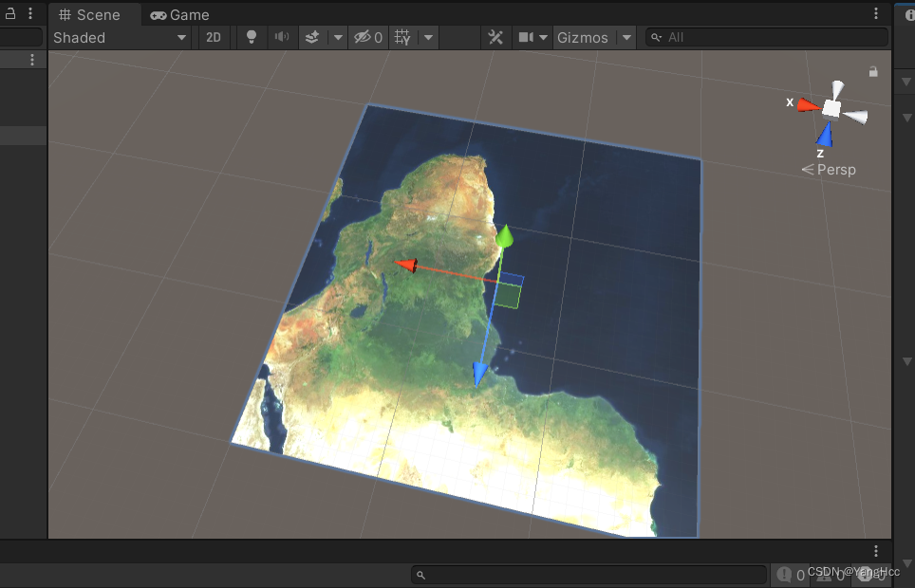The height and width of the screenshot is (588, 915).
Task: Click the scene camera settings icon
Action: pyautogui.click(x=525, y=37)
